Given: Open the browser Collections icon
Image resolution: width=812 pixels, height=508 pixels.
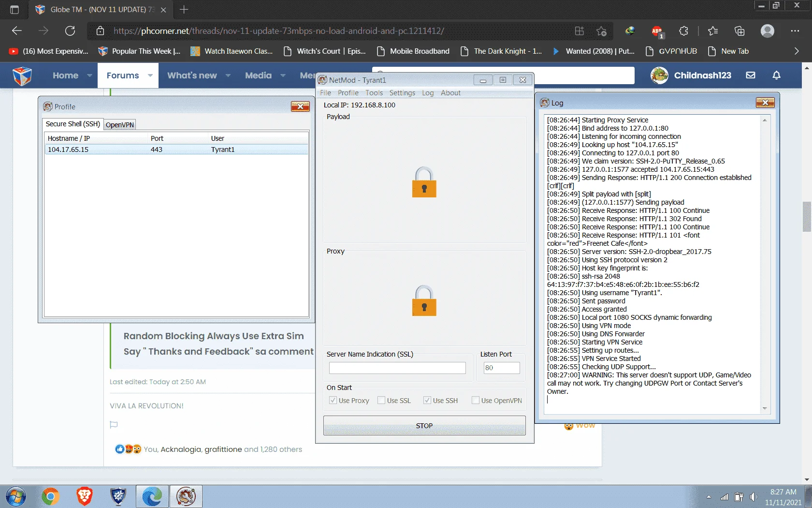Looking at the screenshot, I should click(739, 31).
